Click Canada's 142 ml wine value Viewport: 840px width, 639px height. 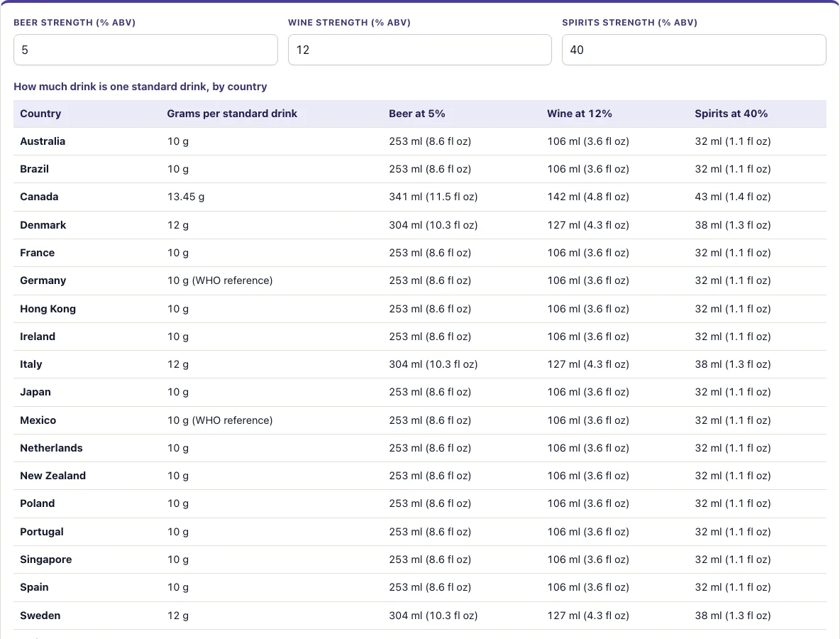[587, 197]
